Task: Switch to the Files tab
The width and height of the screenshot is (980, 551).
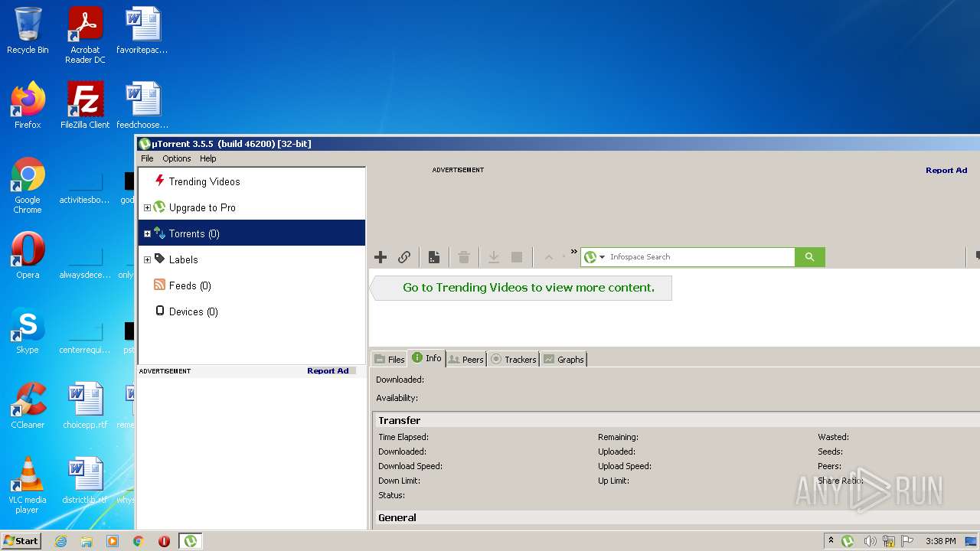Action: (x=389, y=359)
